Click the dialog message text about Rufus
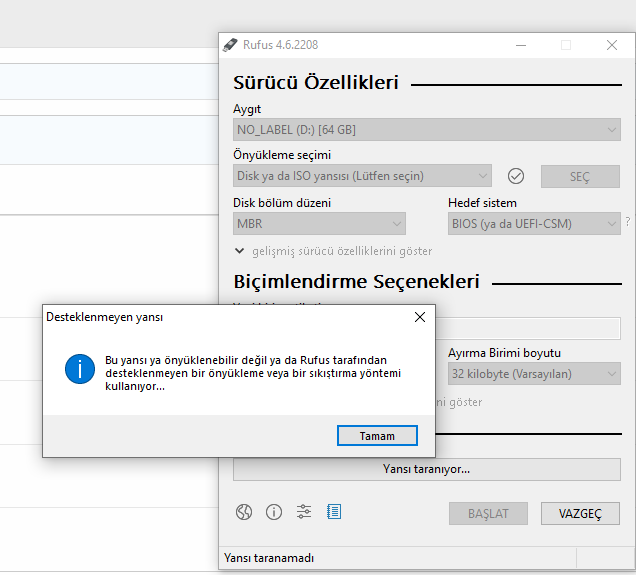Viewport: 636px width, 575px height. [253, 373]
